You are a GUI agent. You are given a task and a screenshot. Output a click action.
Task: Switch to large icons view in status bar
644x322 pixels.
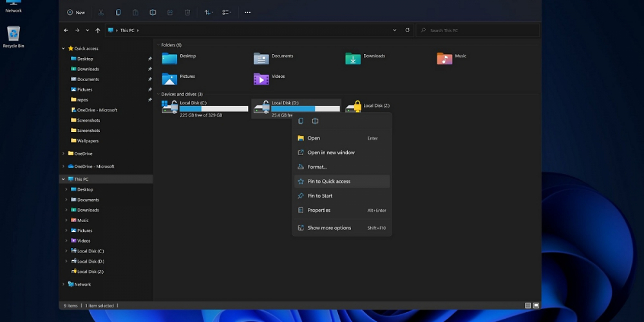pos(536,305)
